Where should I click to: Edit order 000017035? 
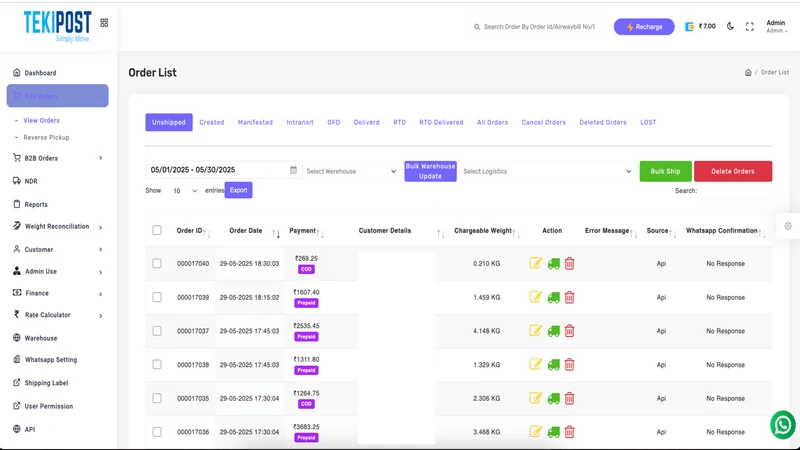(535, 398)
